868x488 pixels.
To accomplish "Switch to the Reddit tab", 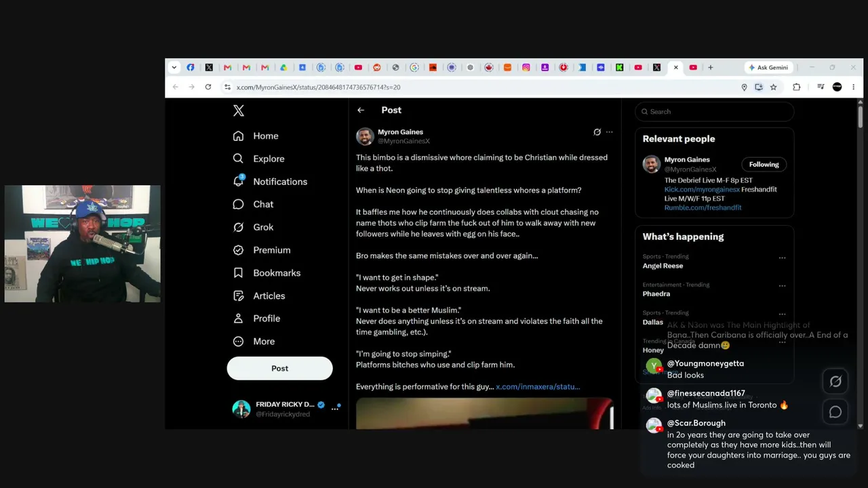I will tap(377, 67).
